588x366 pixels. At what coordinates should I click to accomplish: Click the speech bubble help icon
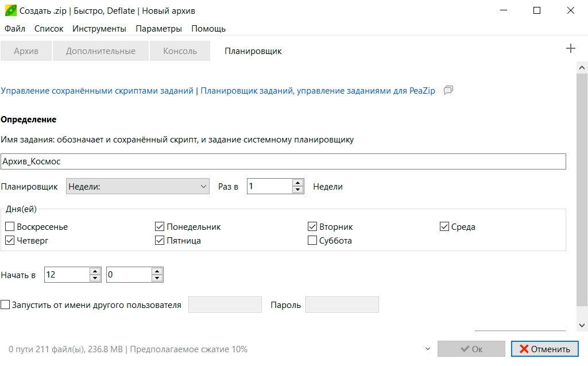(x=448, y=90)
